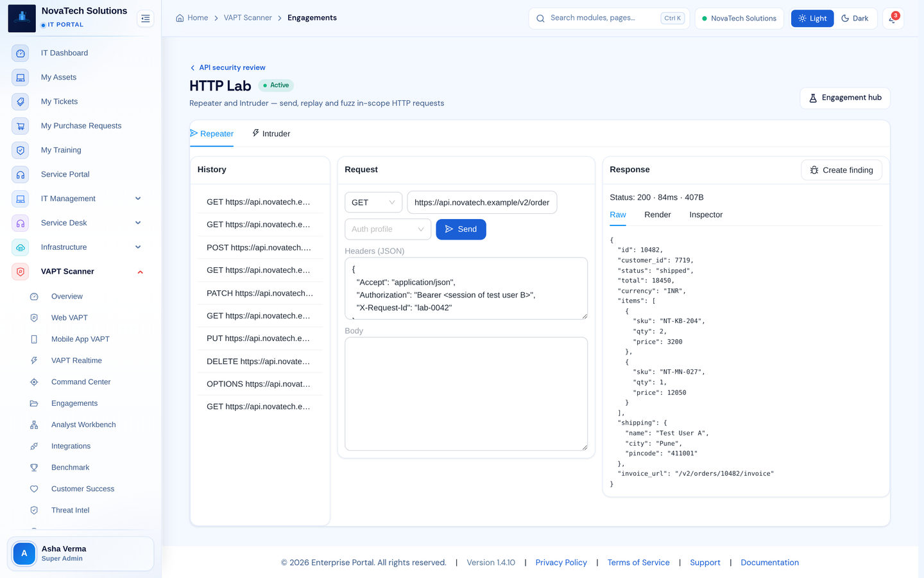Select the DELETE request in History
Image resolution: width=924 pixels, height=578 pixels.
[260, 362]
